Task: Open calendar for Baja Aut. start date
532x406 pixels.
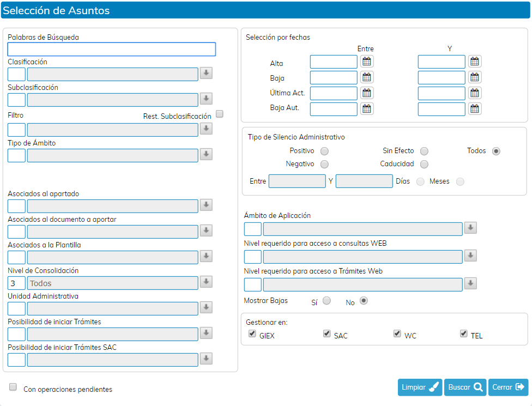Action: (x=367, y=109)
